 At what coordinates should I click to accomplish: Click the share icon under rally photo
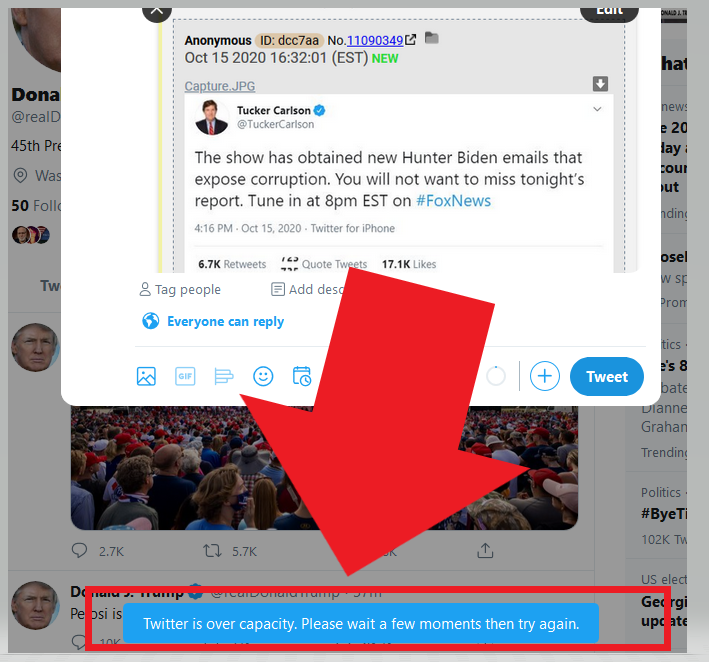(485, 550)
